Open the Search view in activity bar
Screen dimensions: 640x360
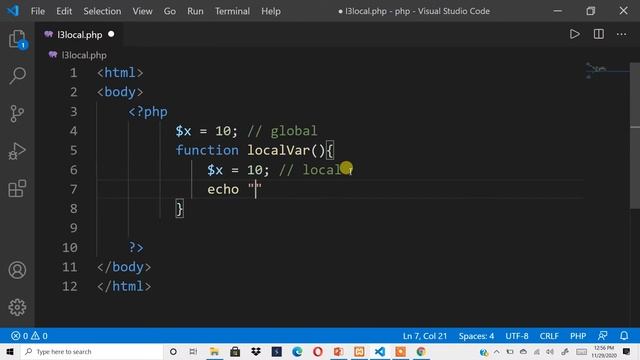(x=17, y=76)
